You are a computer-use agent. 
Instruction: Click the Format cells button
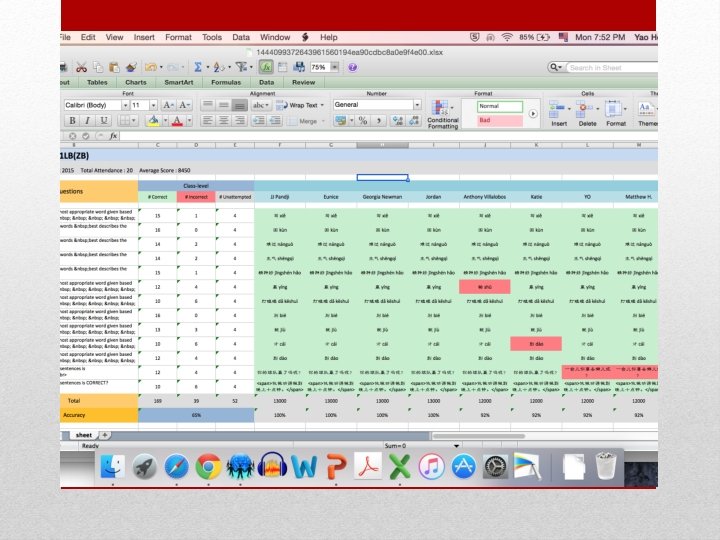pyautogui.click(x=616, y=113)
